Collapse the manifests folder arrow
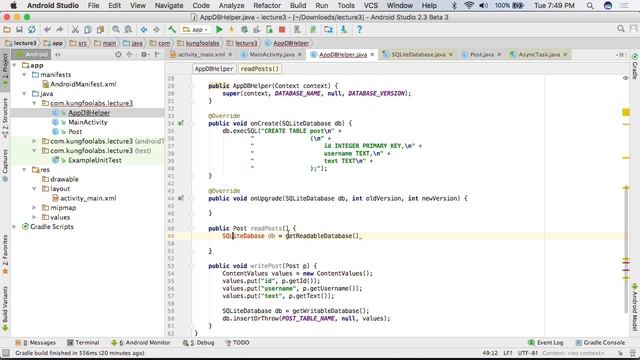640x360 pixels. tap(24, 75)
